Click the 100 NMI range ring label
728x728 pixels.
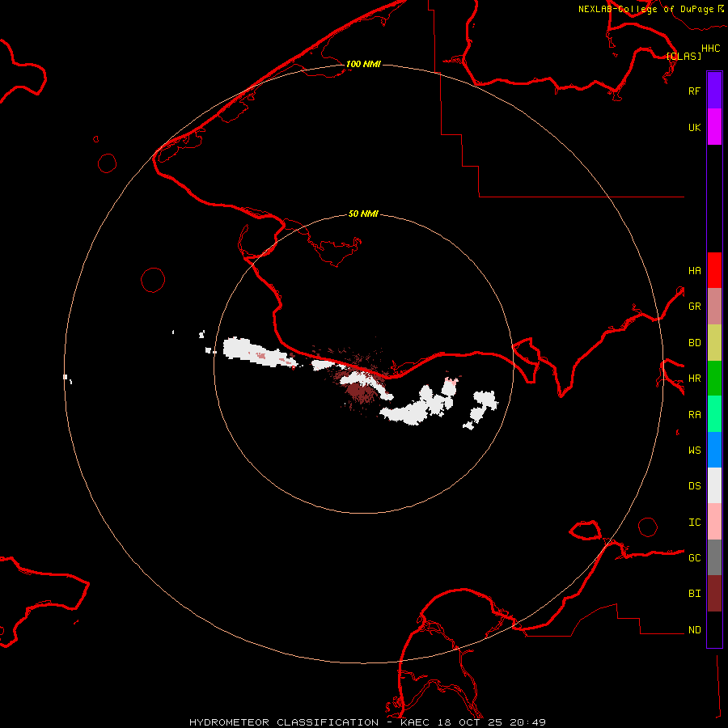pos(363,64)
